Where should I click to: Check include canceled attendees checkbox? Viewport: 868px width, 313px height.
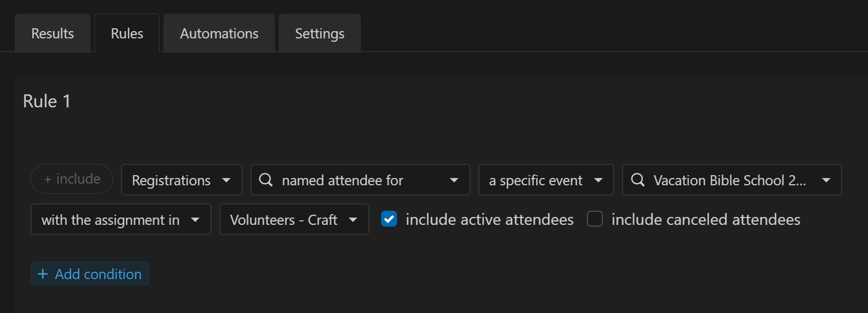tap(595, 219)
